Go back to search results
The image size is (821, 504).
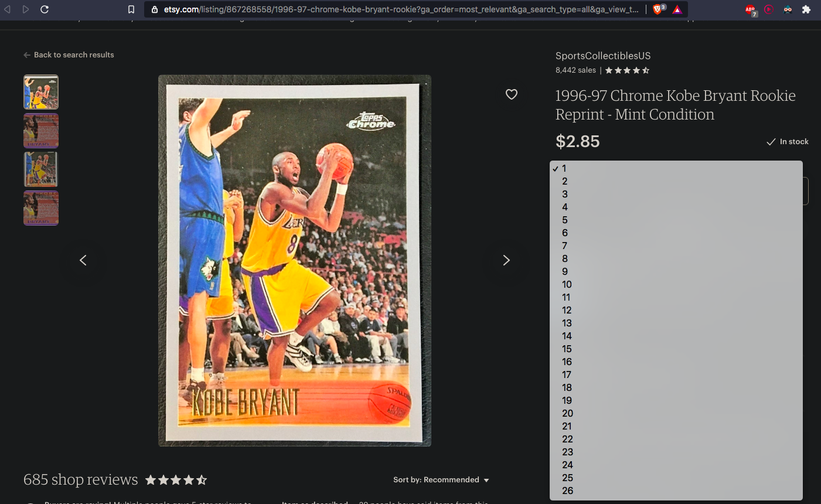coord(69,55)
